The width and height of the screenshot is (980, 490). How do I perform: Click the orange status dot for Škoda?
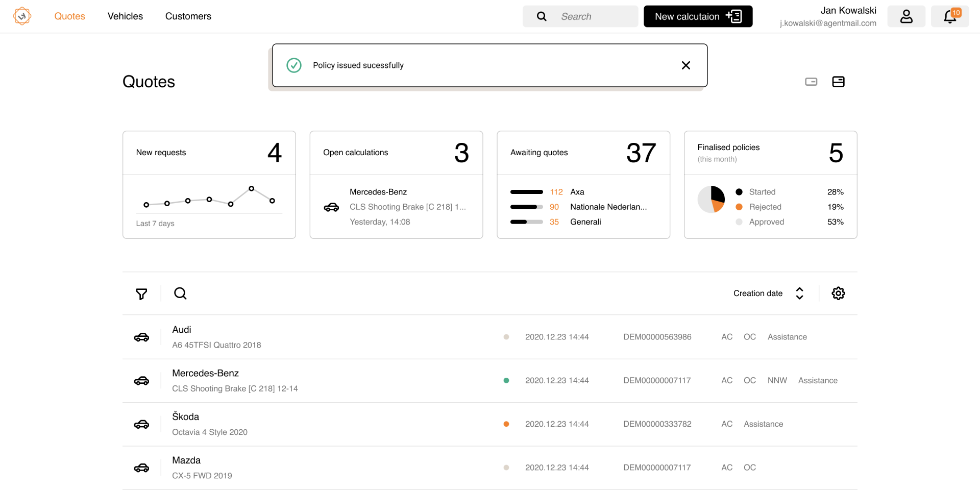[506, 424]
